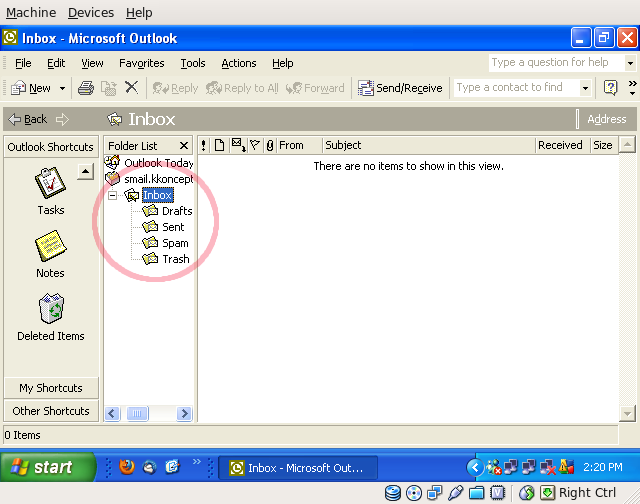Click the Inbox - Microsoft Outlook taskbar button

pyautogui.click(x=298, y=468)
